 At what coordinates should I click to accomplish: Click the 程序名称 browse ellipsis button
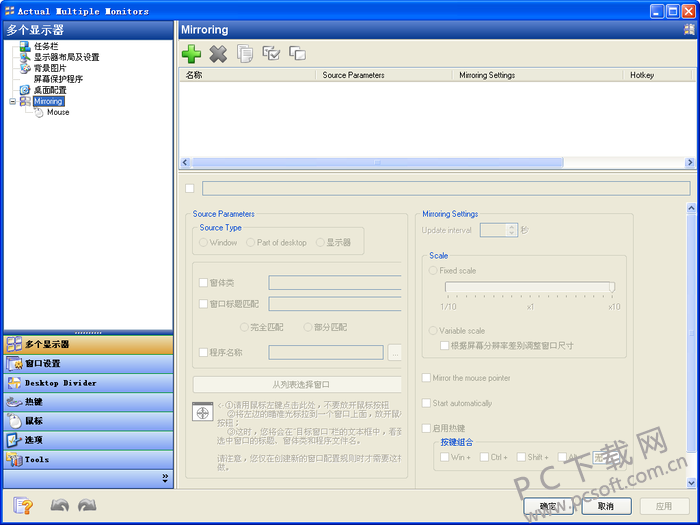click(395, 353)
